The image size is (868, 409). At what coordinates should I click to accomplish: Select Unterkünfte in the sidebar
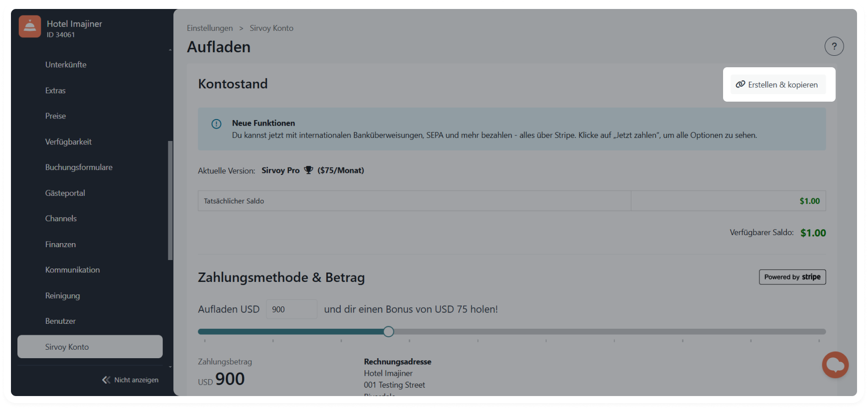pyautogui.click(x=66, y=65)
